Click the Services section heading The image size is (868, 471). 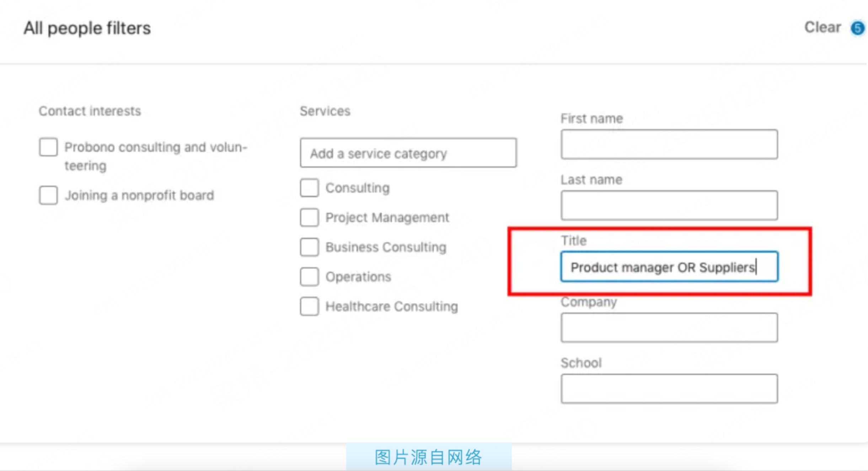pos(325,111)
